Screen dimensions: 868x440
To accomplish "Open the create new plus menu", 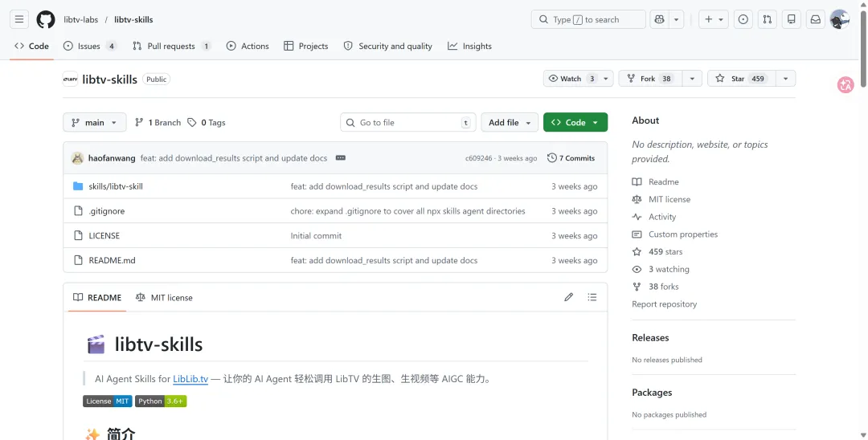I will click(x=713, y=19).
